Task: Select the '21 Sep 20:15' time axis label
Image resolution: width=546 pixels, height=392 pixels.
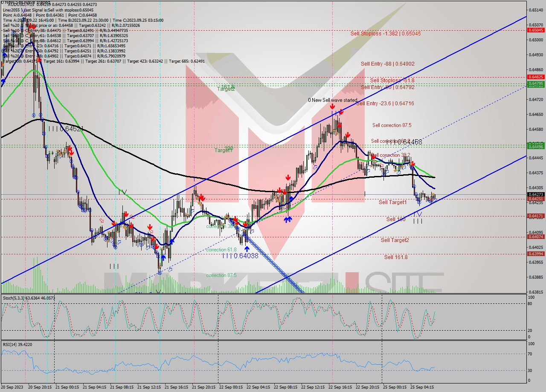Action: coord(203,387)
